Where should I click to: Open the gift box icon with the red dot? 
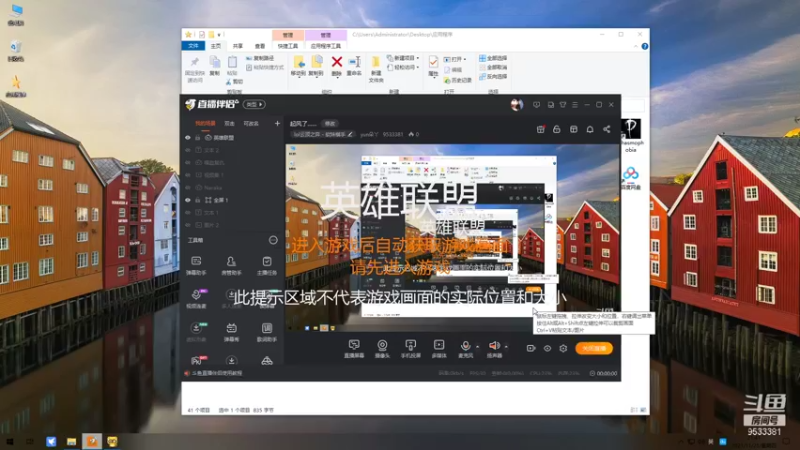[x=541, y=130]
